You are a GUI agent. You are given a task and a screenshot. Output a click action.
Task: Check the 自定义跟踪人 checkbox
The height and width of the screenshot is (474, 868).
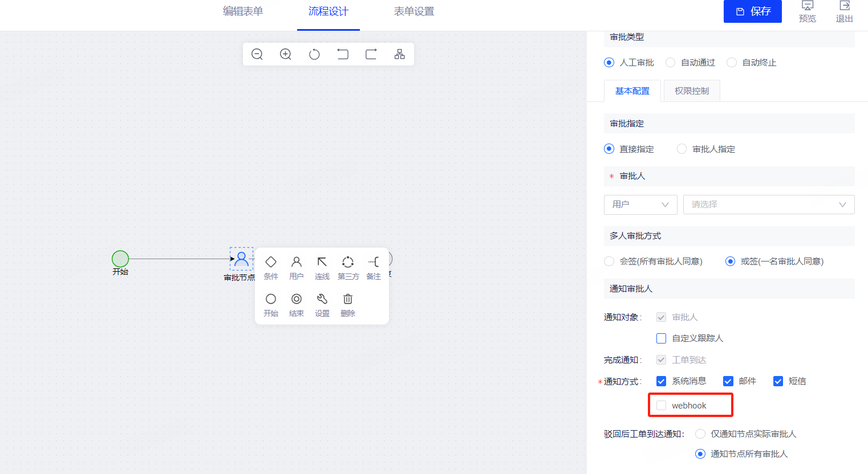(662, 338)
